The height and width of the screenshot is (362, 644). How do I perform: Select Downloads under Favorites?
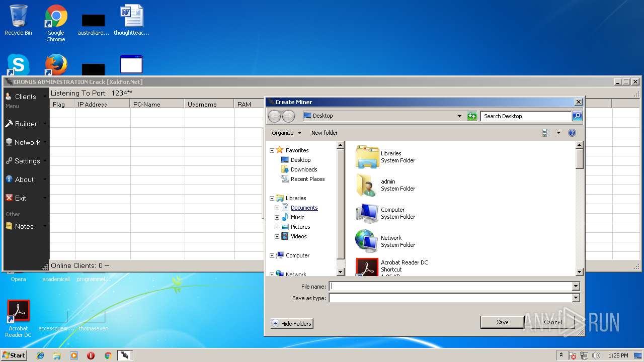(304, 169)
